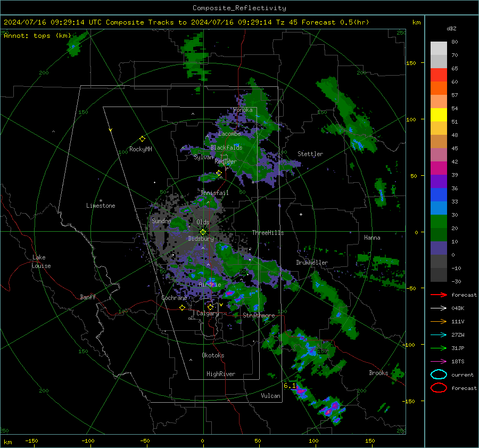Click the Lacombe town label

click(x=229, y=134)
